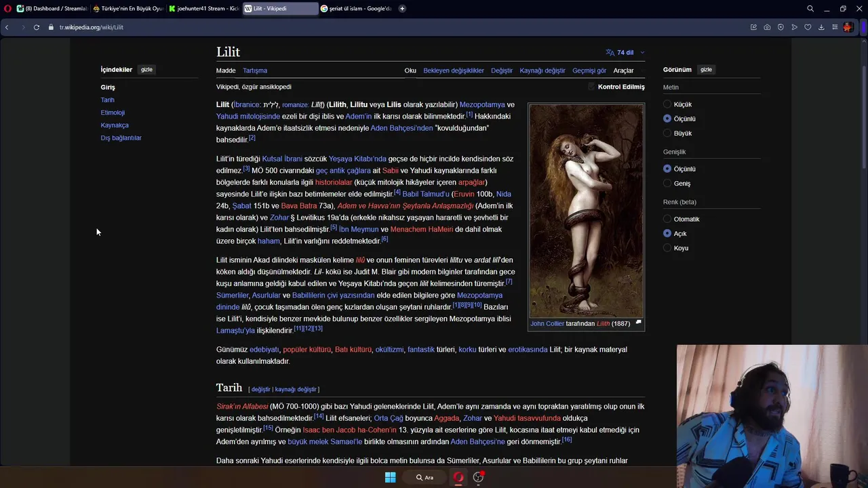Open John Collier link in image caption
The image size is (868, 488).
(547, 324)
